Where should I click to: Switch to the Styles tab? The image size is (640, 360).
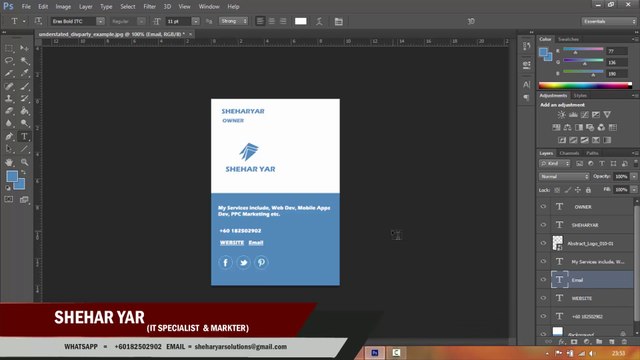[x=580, y=96]
